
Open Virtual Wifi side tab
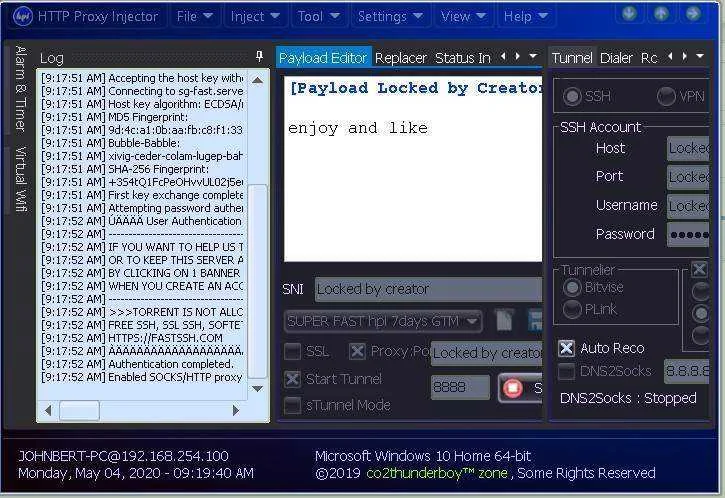click(x=20, y=179)
